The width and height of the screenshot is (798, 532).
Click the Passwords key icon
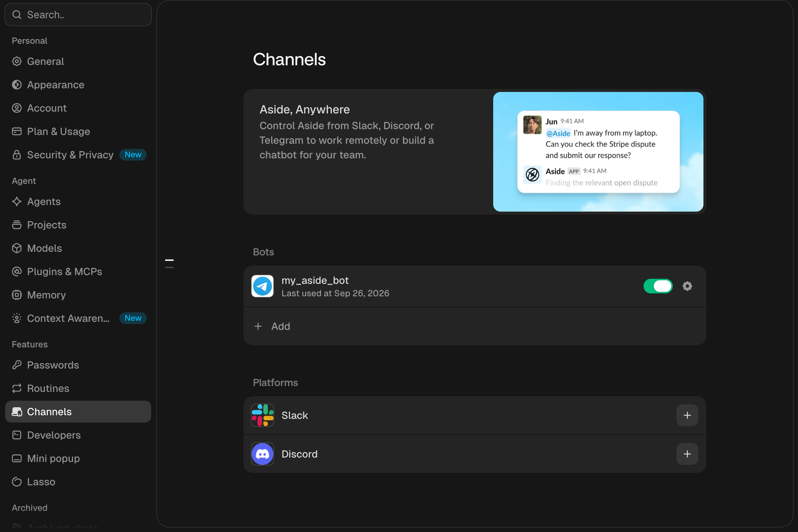pos(17,365)
